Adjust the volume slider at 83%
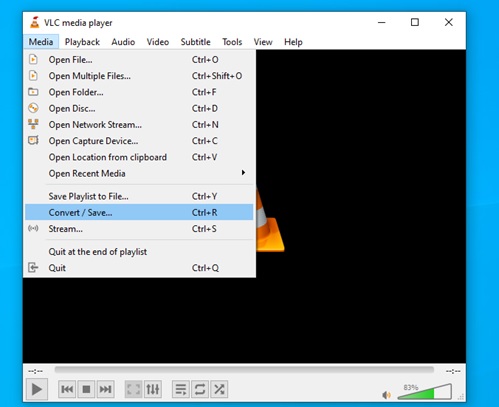Screen dimensions: 499x407 pos(425,392)
